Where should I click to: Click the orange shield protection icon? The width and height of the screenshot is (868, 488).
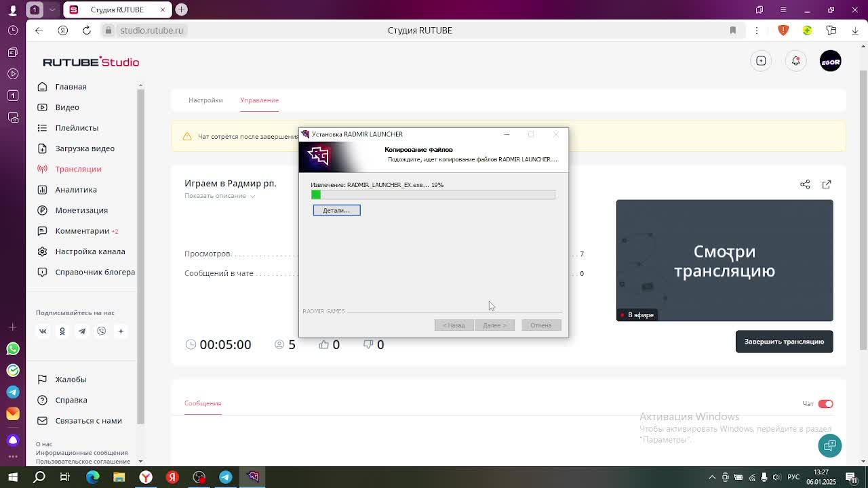coord(783,30)
